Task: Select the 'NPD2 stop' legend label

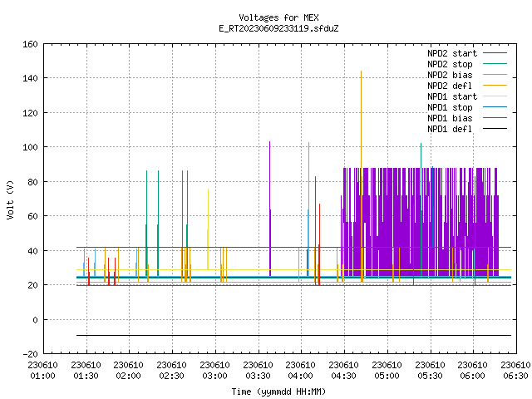Action: click(450, 64)
